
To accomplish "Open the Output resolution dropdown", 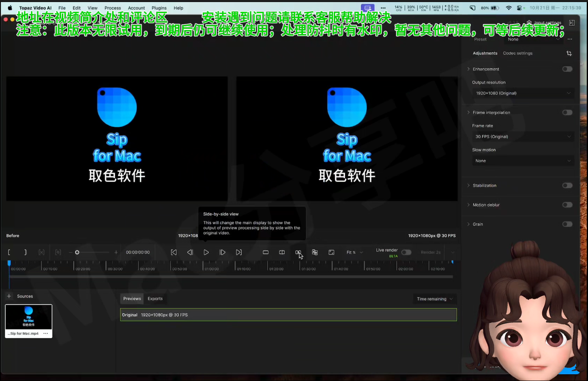I will pyautogui.click(x=523, y=93).
